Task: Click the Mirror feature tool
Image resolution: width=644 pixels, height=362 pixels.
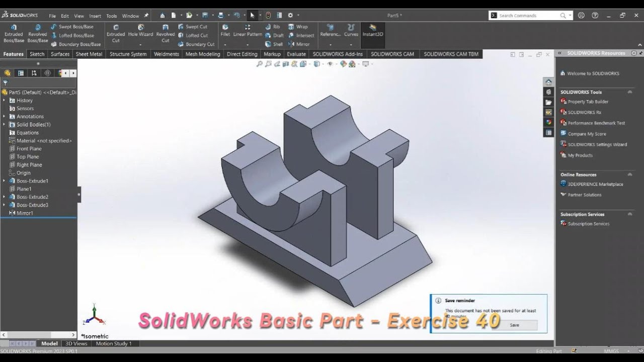Action: point(299,44)
